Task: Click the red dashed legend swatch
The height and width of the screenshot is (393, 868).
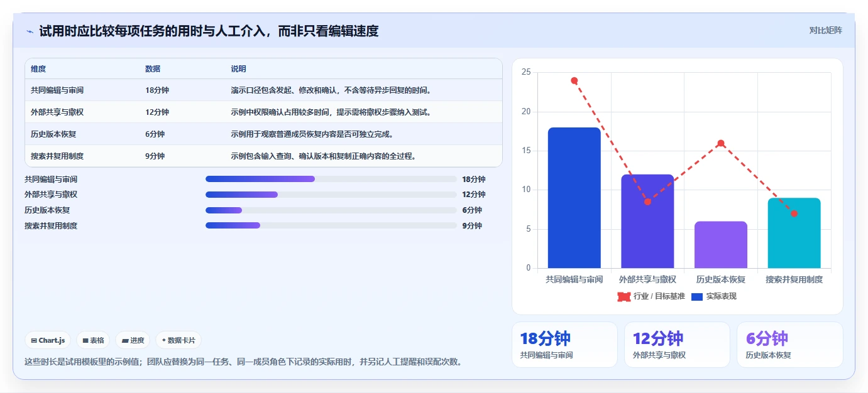Action: point(624,296)
